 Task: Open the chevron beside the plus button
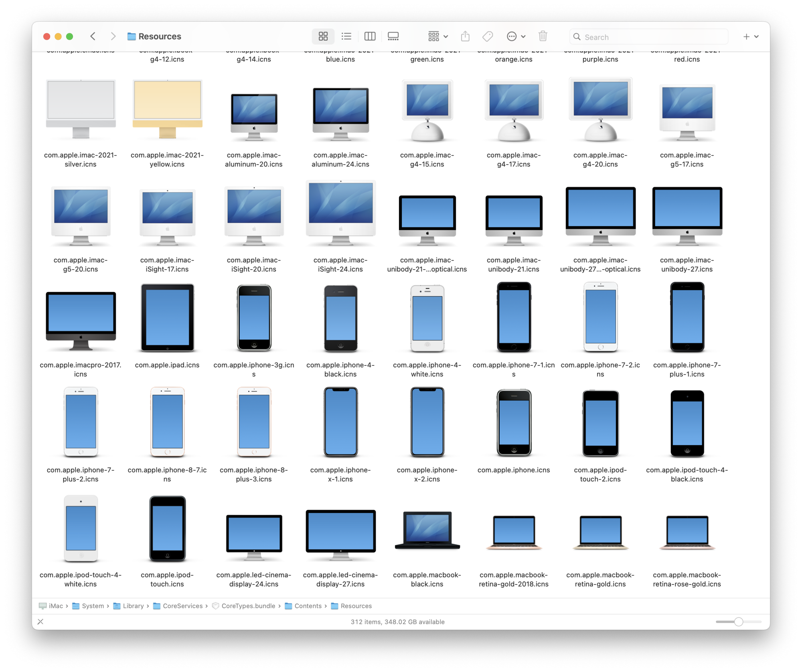756,37
